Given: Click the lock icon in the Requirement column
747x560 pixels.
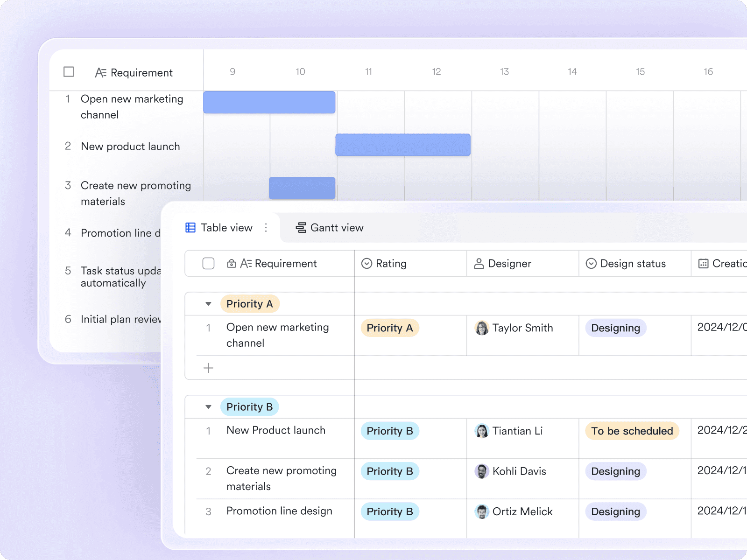Looking at the screenshot, I should coord(232,264).
